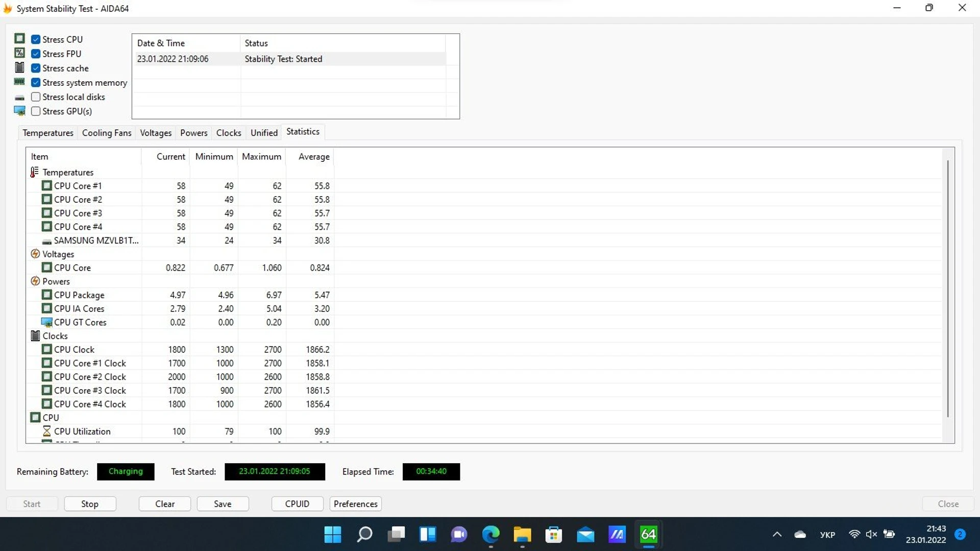Select the Stability Test: Started log entry

coord(289,59)
